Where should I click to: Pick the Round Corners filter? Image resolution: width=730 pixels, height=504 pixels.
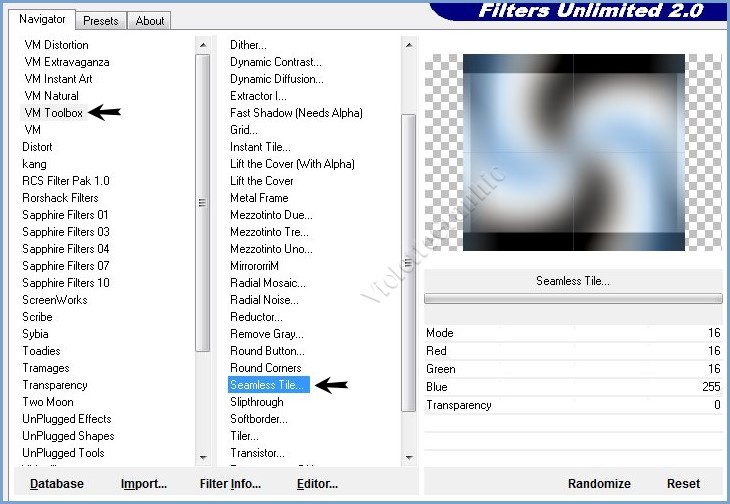267,368
